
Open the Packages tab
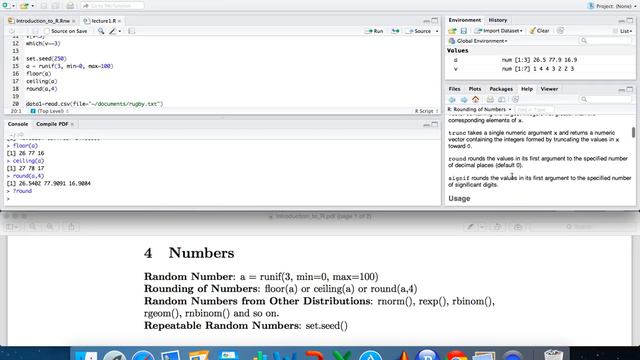click(x=501, y=89)
